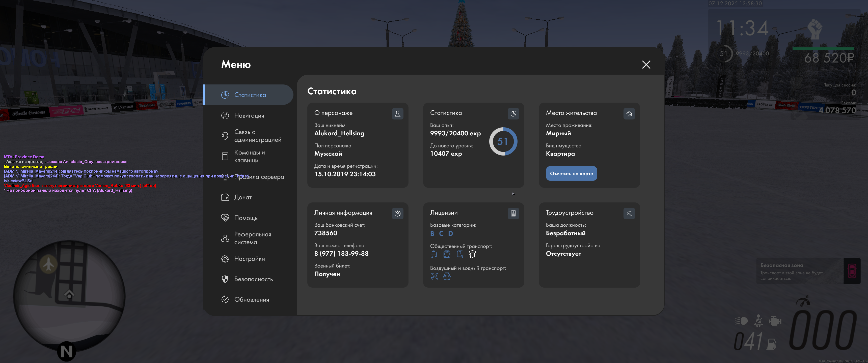Open the Настройки settings section
The height and width of the screenshot is (363, 868).
249,259
